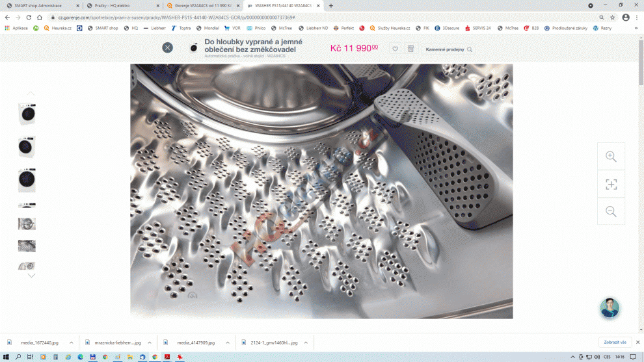Expand options for media_1672440.jpg download
Image resolution: width=644 pixels, height=362 pixels.
click(71, 343)
